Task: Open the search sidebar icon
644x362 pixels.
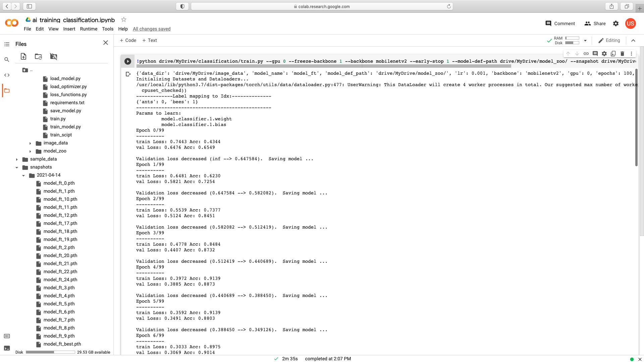Action: 7,60
